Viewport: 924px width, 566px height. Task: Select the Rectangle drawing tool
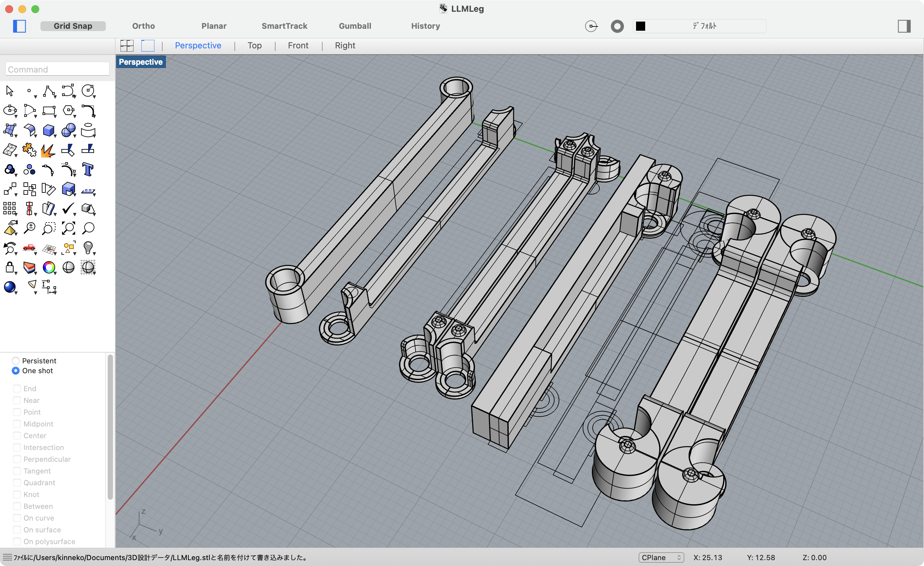(49, 111)
